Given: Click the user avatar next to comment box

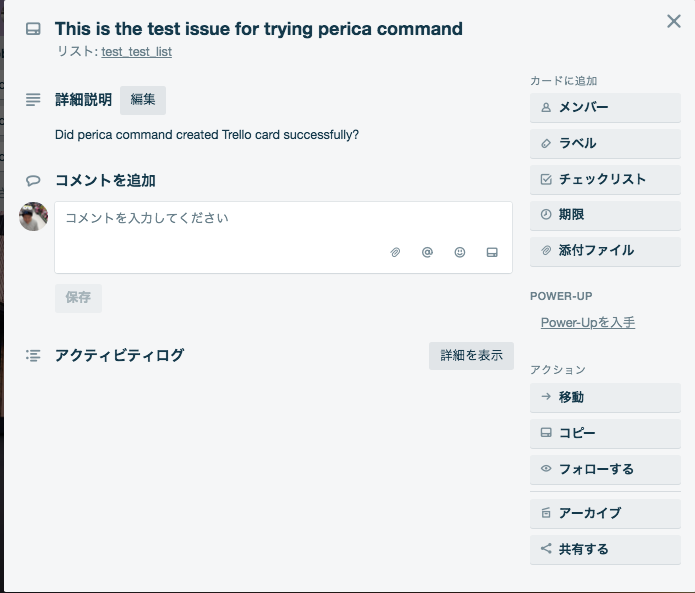Looking at the screenshot, I should (x=34, y=216).
